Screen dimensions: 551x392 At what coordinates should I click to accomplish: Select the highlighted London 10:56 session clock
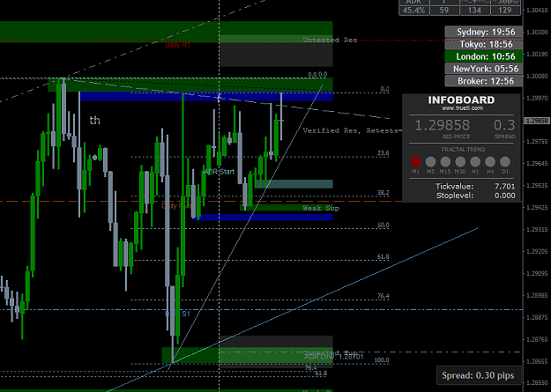tap(483, 56)
